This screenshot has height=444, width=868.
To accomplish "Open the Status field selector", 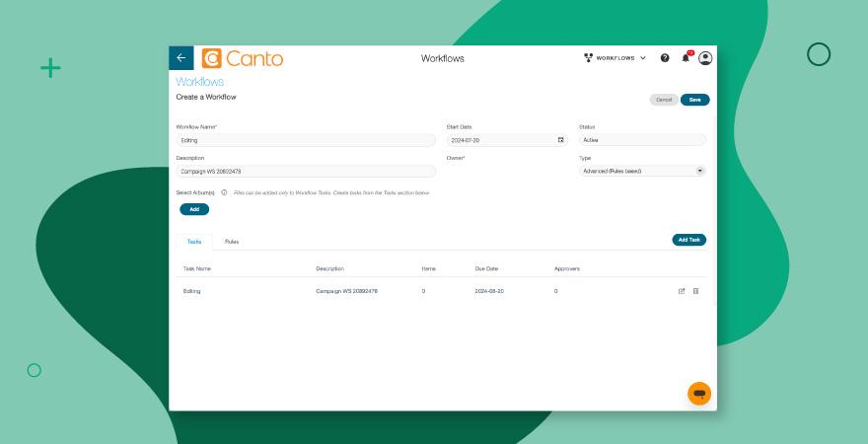I will coord(642,140).
